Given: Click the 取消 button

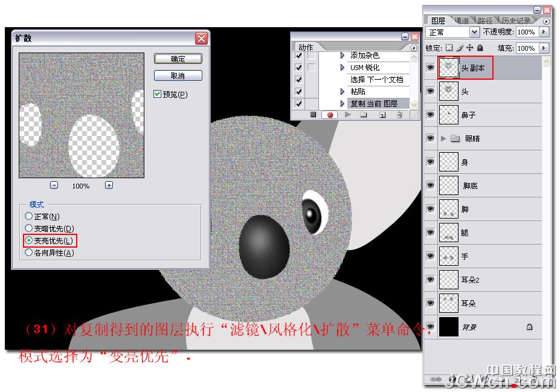Looking at the screenshot, I should point(178,76).
